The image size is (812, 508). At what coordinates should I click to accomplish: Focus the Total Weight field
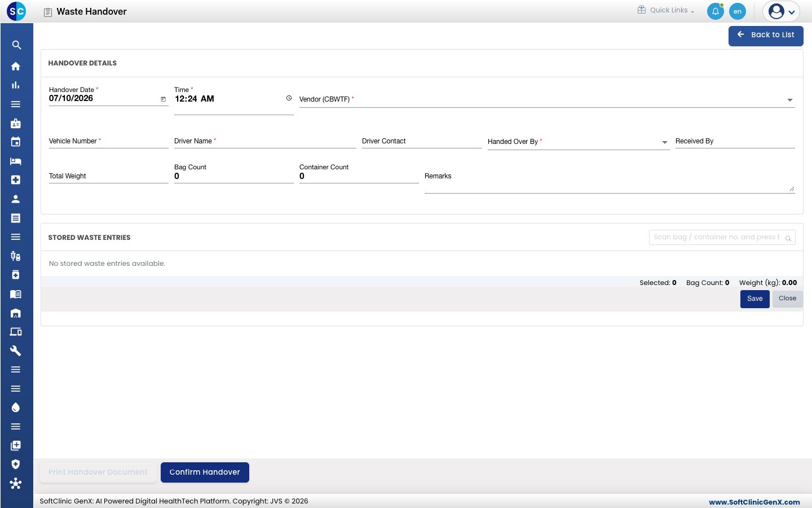pyautogui.click(x=109, y=176)
